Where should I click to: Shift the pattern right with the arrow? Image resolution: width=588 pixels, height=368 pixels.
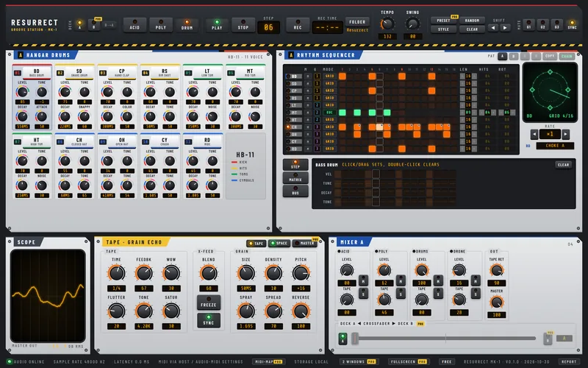click(505, 28)
